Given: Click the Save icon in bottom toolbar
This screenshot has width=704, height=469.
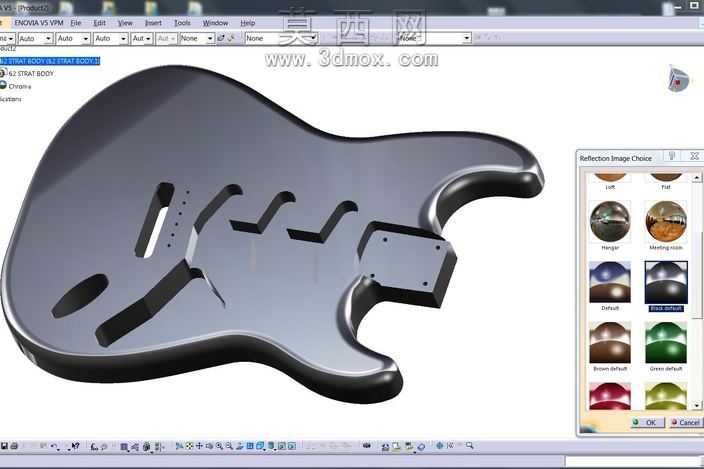Looking at the screenshot, I should (x=4, y=446).
